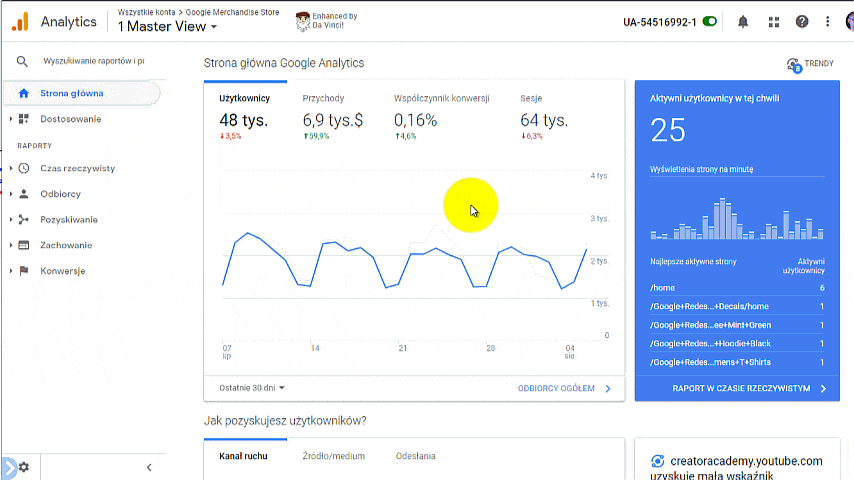This screenshot has width=854, height=480.
Task: Click the Czas rzeczywisty clock icon
Action: click(23, 168)
